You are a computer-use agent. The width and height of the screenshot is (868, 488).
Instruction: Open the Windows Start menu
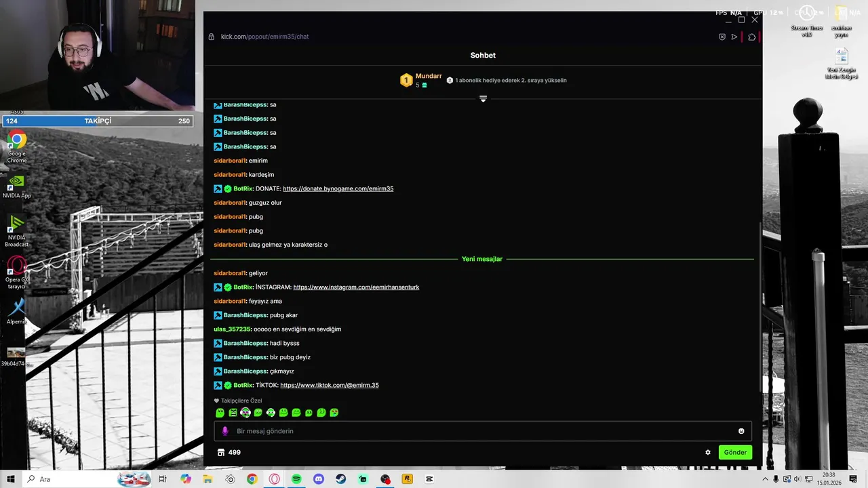11,479
